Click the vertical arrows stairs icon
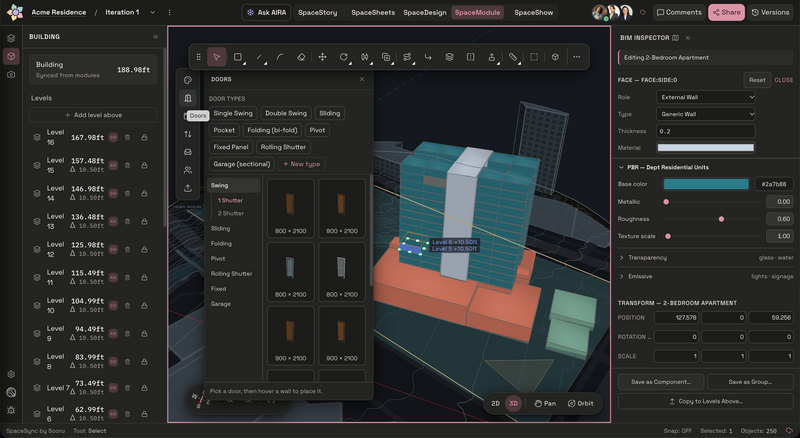Image resolution: width=800 pixels, height=438 pixels. point(188,134)
